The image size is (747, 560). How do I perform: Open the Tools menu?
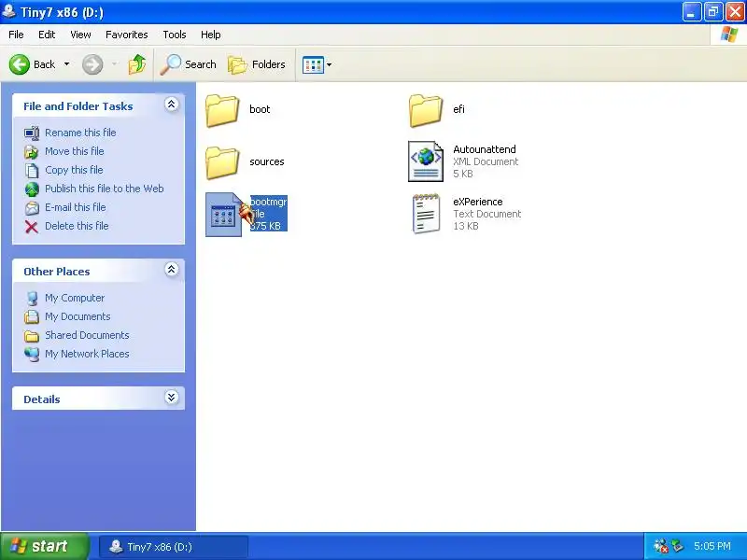[175, 35]
